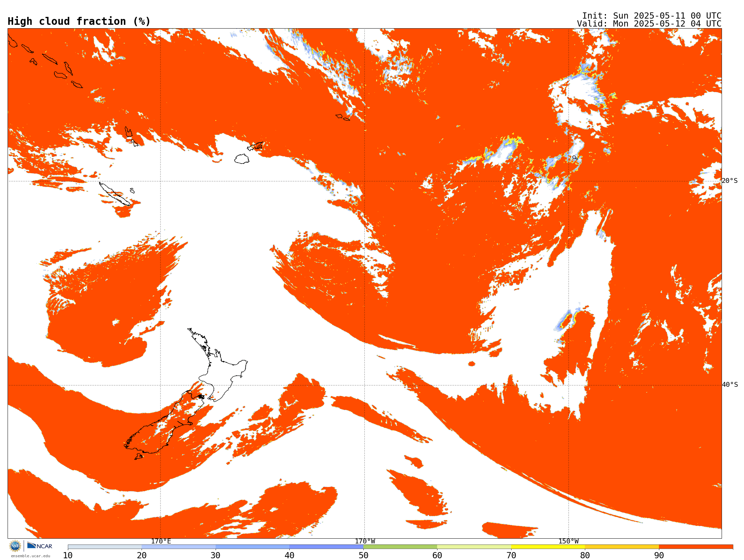Click the 30–40 blue colorbar segment

(252, 547)
